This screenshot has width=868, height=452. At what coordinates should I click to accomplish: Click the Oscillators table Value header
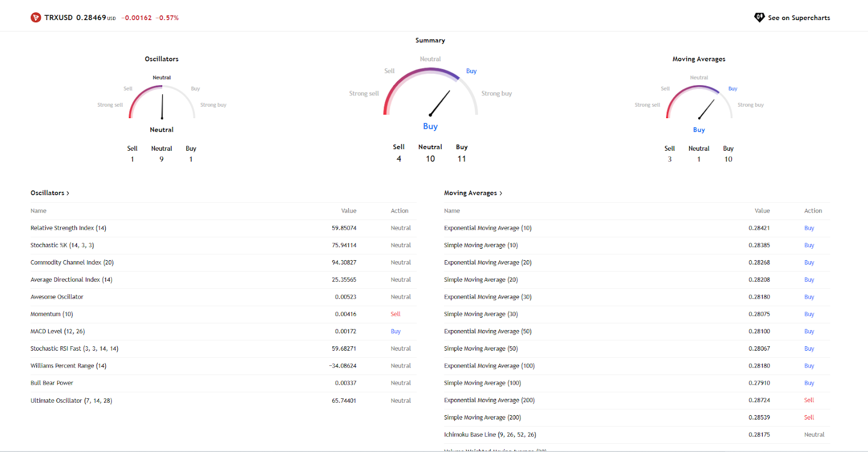(x=348, y=211)
